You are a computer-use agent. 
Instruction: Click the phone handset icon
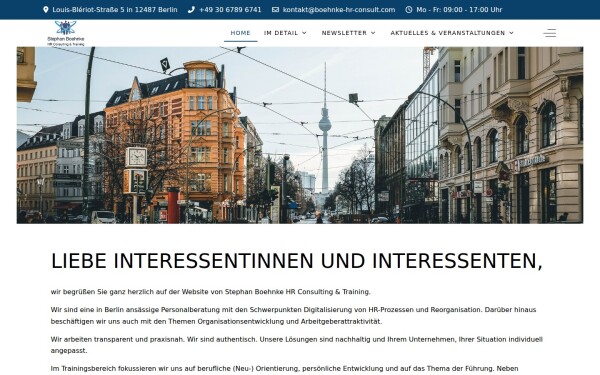coord(191,10)
